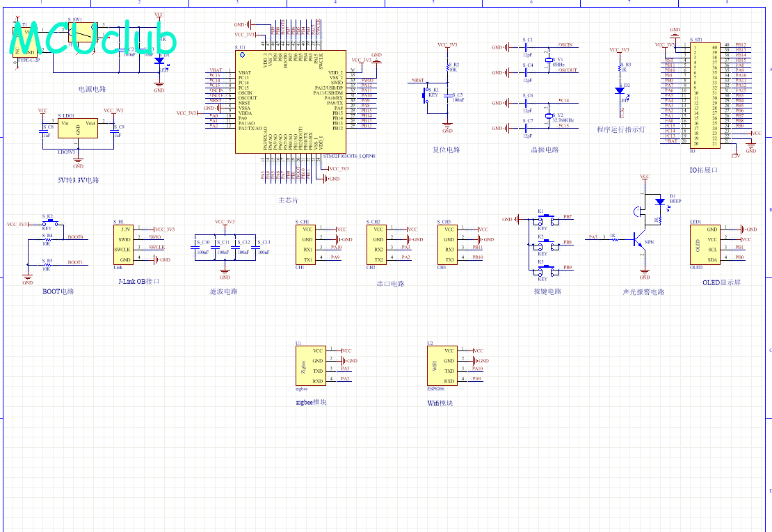Screen dimensions: 772x532
Task: Click the S_CH3 serial header block
Action: (447, 245)
